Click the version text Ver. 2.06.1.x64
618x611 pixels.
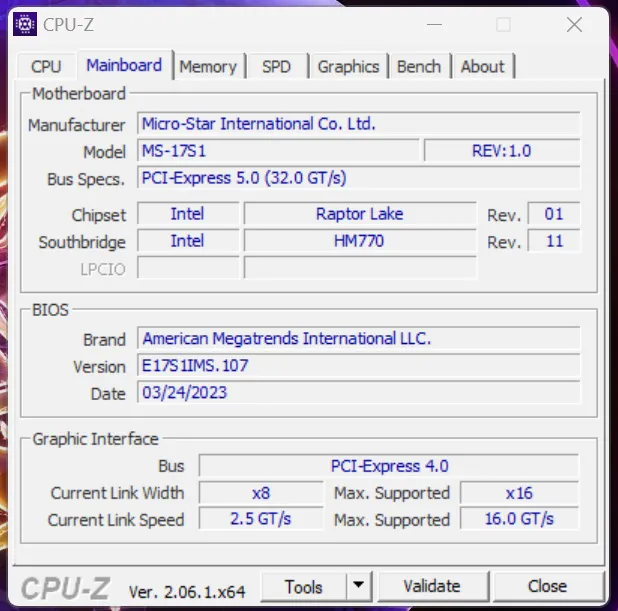(187, 591)
